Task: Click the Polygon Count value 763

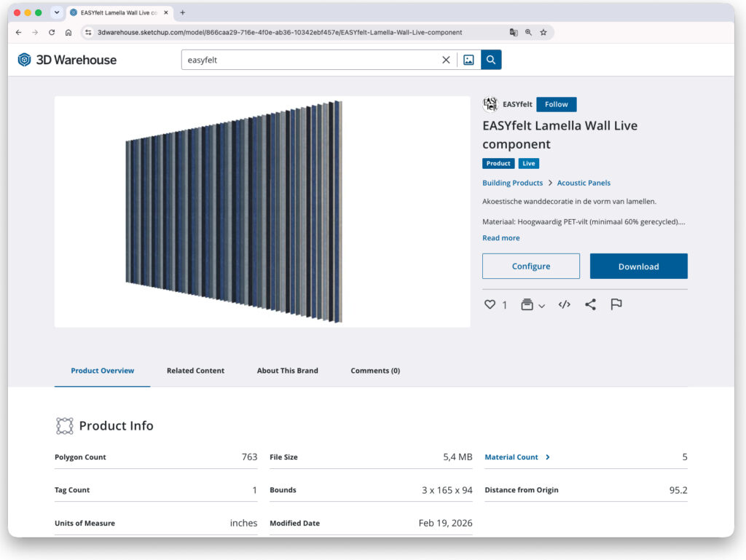Action: pos(249,457)
